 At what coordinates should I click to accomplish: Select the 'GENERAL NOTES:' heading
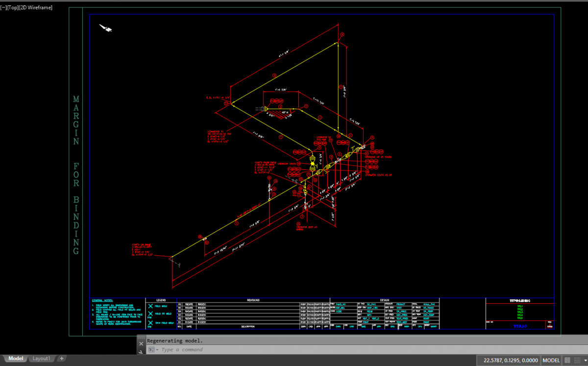pos(102,300)
